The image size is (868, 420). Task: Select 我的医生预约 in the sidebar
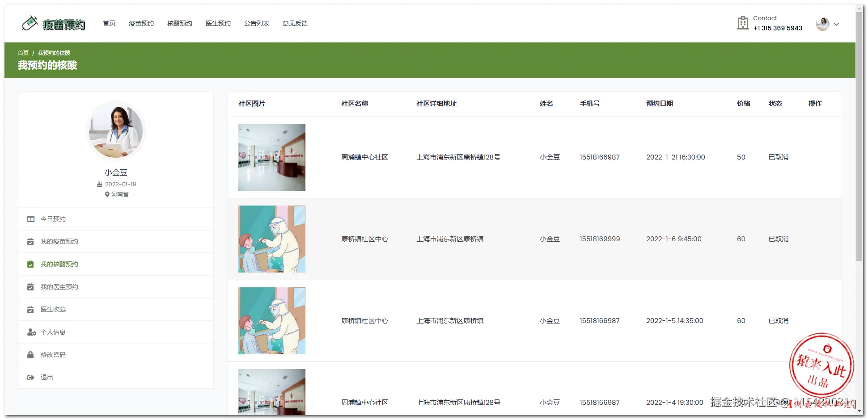pyautogui.click(x=116, y=287)
